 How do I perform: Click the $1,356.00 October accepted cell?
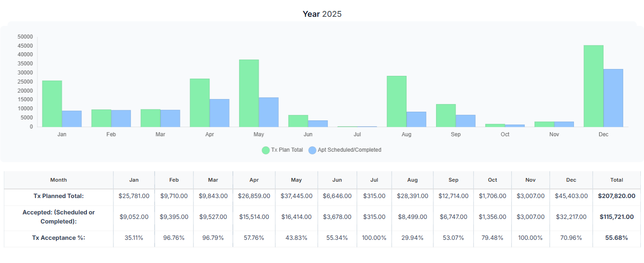[493, 217]
